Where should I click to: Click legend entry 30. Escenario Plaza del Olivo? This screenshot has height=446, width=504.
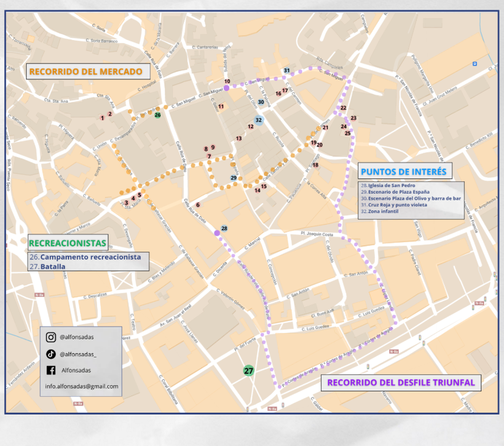(x=411, y=198)
